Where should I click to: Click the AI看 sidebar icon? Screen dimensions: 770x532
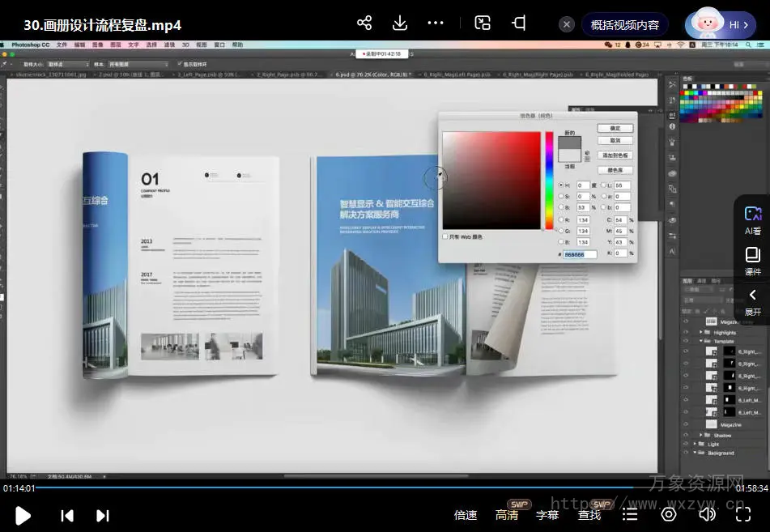pos(753,219)
